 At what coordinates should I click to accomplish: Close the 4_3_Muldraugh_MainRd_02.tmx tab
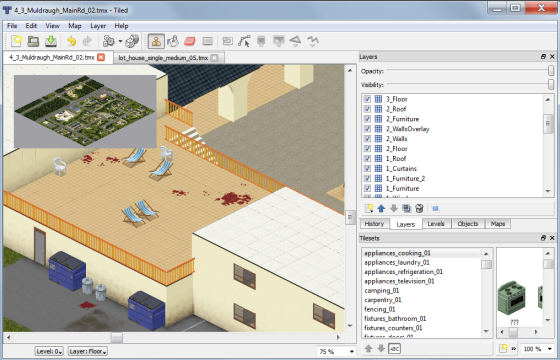pyautogui.click(x=101, y=57)
